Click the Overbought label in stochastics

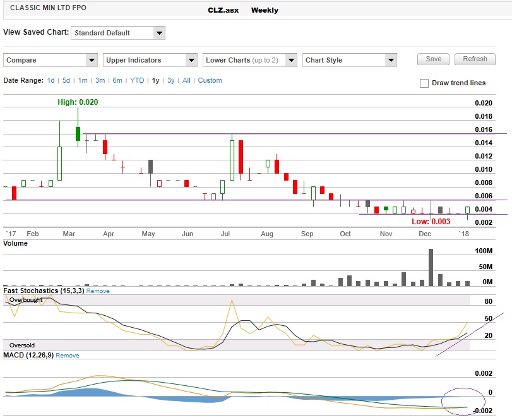tap(26, 300)
